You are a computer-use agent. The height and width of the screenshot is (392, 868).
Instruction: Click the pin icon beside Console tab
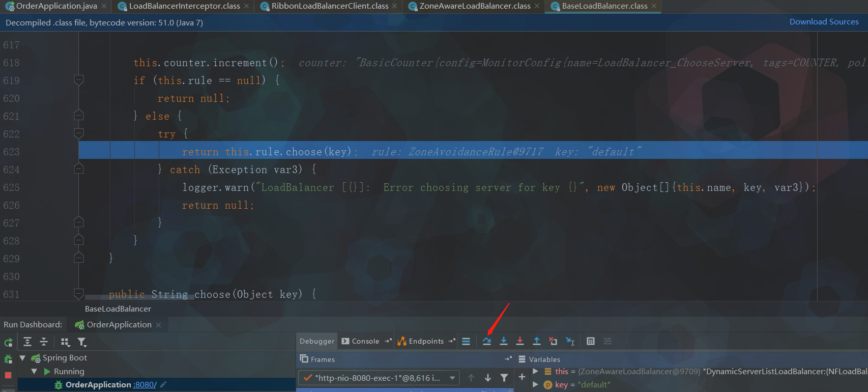tap(388, 341)
